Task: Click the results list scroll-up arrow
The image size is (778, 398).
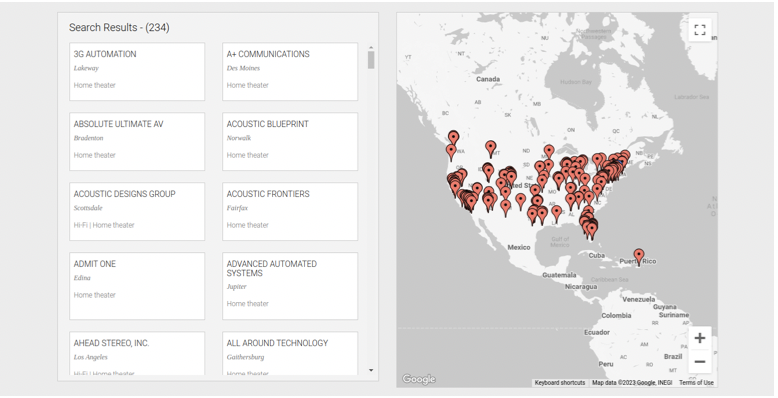Action: [371, 48]
